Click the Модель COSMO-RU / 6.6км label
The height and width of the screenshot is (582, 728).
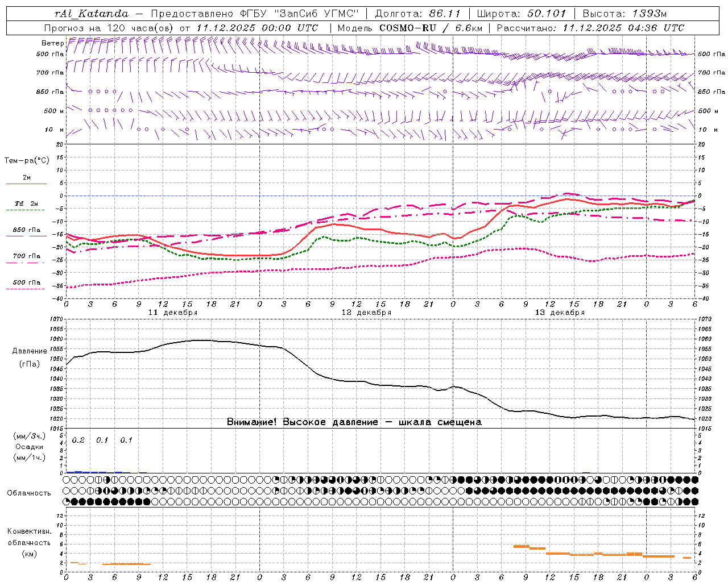410,28
